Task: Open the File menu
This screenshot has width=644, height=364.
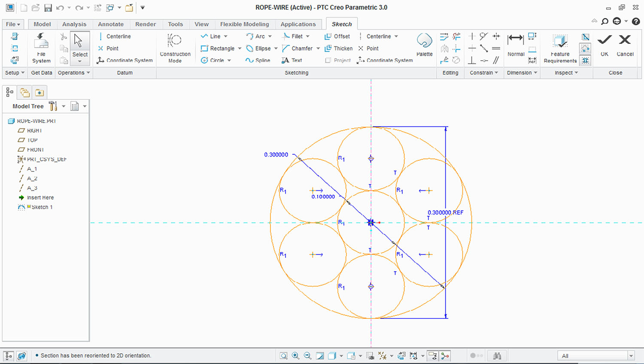Action: (13, 24)
